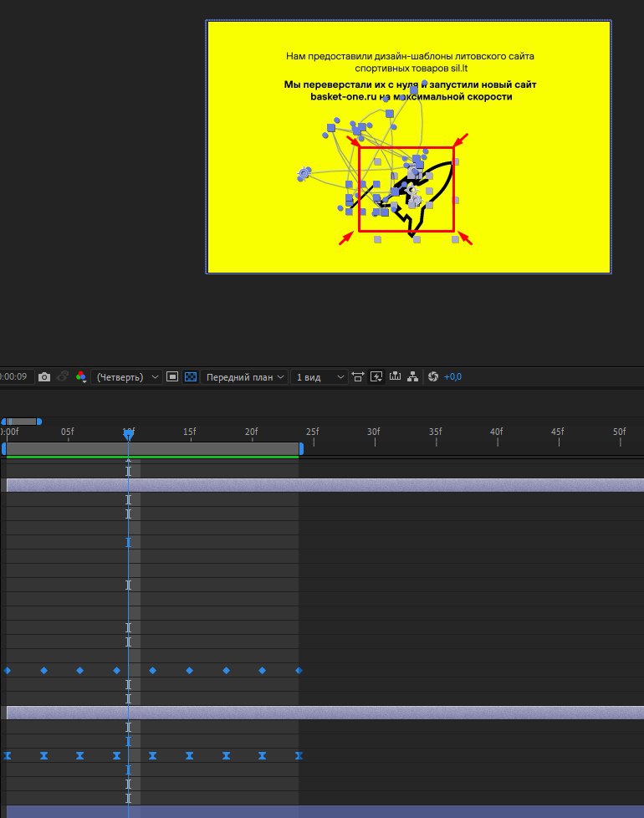Open the 3D view dropdown Передний план

(244, 376)
